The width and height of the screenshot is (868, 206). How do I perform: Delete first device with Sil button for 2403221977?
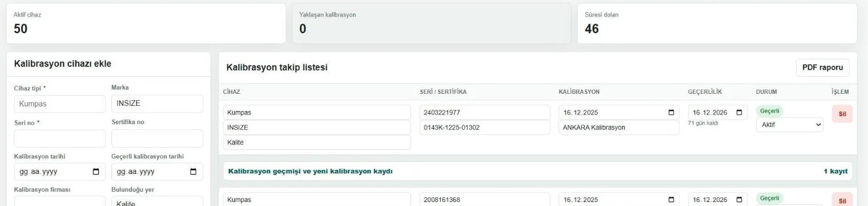pos(842,113)
